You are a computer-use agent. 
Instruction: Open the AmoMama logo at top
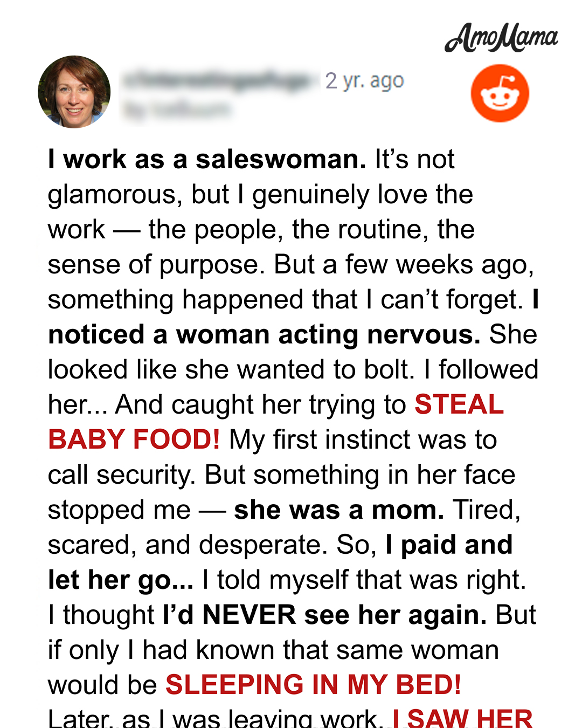(501, 38)
